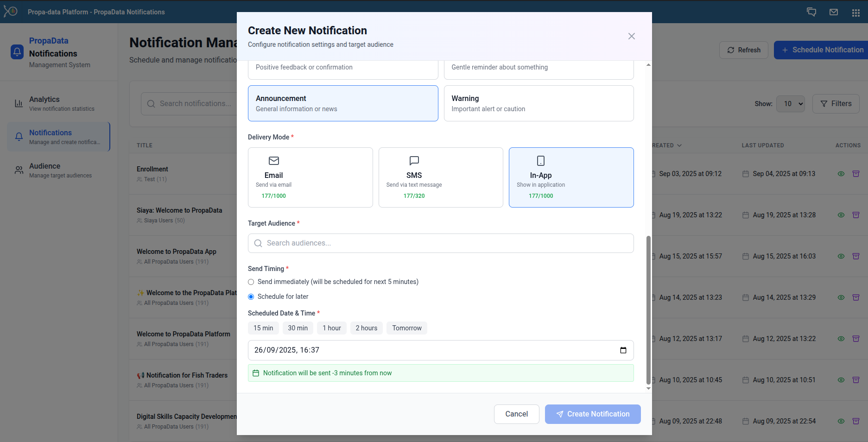
Task: Open the Audience section in the sidebar
Action: tap(58, 170)
